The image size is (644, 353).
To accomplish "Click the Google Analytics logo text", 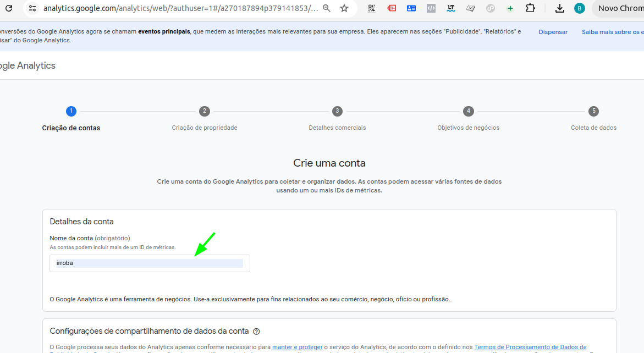I will [x=27, y=65].
